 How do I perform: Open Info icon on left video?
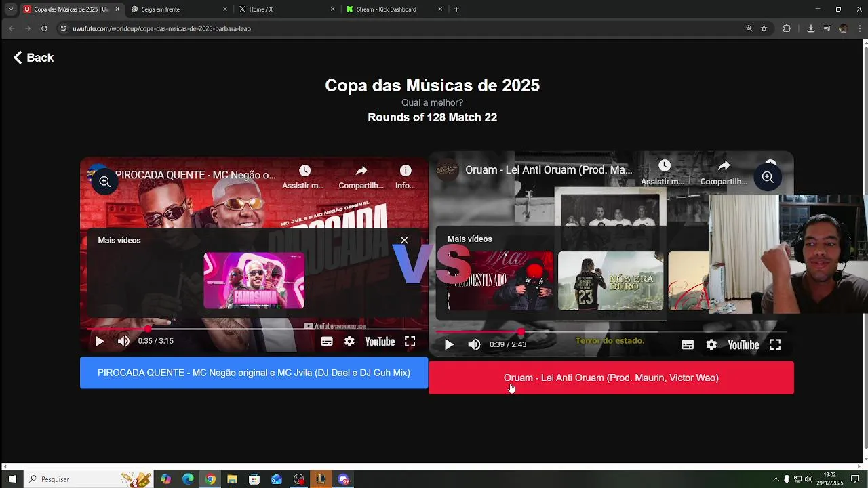click(406, 178)
